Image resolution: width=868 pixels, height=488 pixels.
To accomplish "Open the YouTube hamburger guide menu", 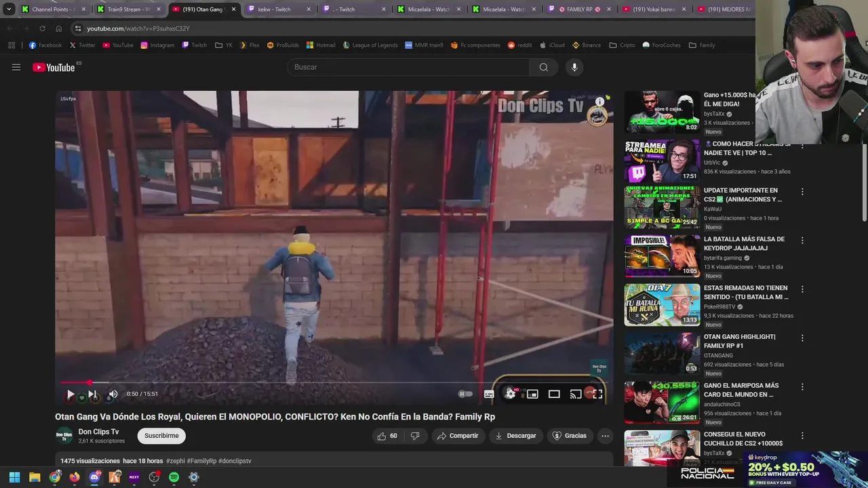I will [16, 67].
